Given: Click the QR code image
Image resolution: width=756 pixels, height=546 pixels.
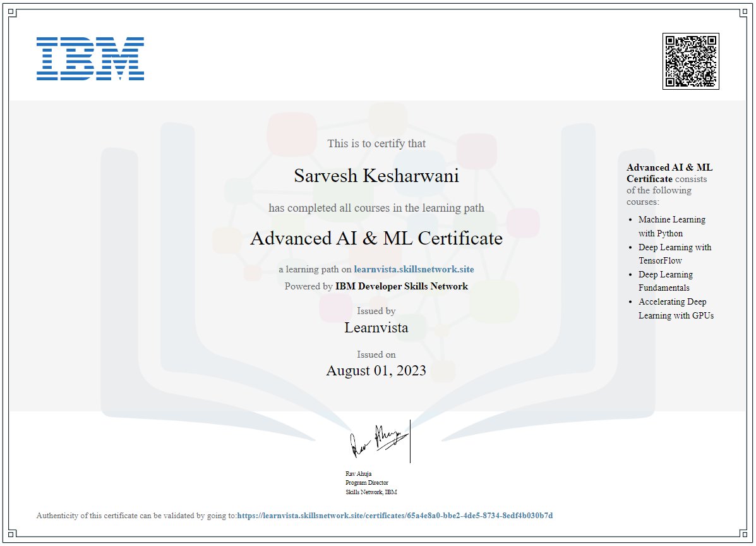Looking at the screenshot, I should tap(690, 61).
